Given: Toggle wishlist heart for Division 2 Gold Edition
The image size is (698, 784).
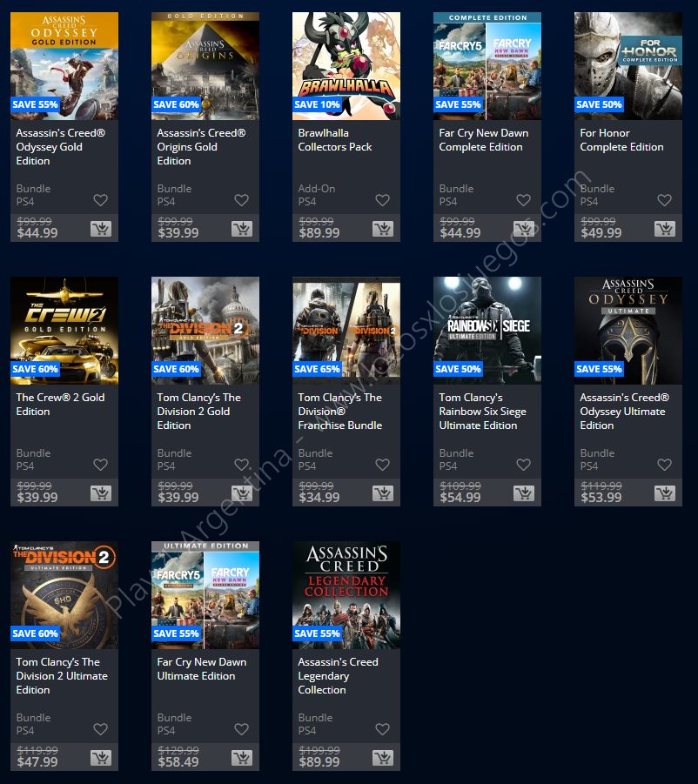Looking at the screenshot, I should 241,465.
